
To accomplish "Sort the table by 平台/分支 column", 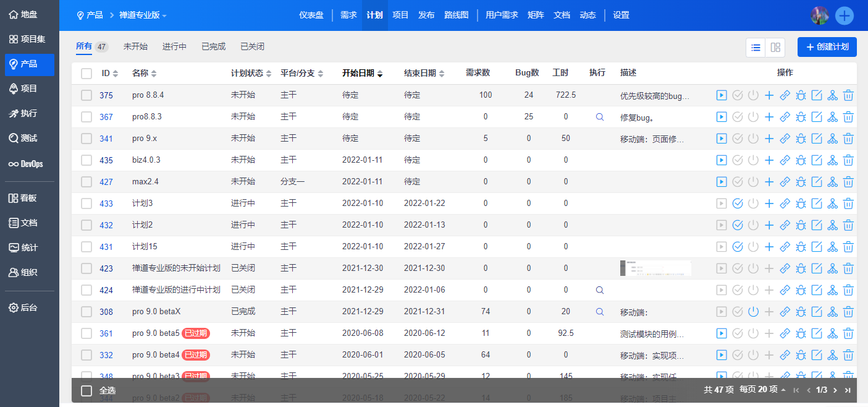I will pos(302,74).
